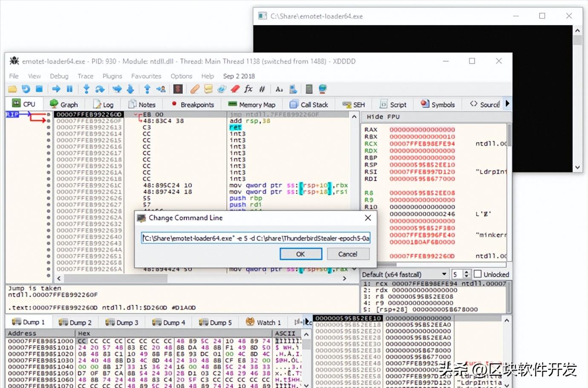
Task: Cancel the Change Command Line dialog
Action: tap(348, 254)
